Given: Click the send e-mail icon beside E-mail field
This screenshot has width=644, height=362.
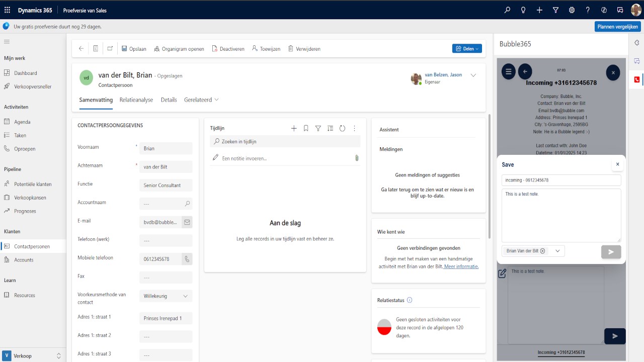Looking at the screenshot, I should click(x=187, y=222).
